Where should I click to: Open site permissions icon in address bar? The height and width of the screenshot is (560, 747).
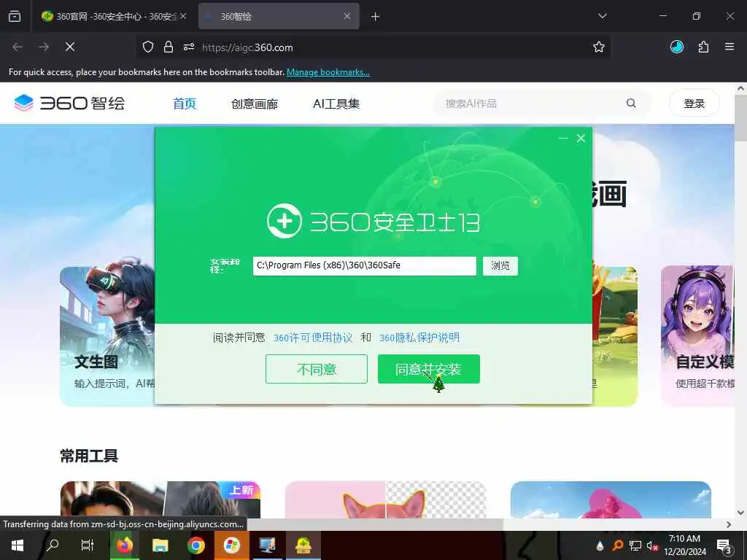point(189,47)
